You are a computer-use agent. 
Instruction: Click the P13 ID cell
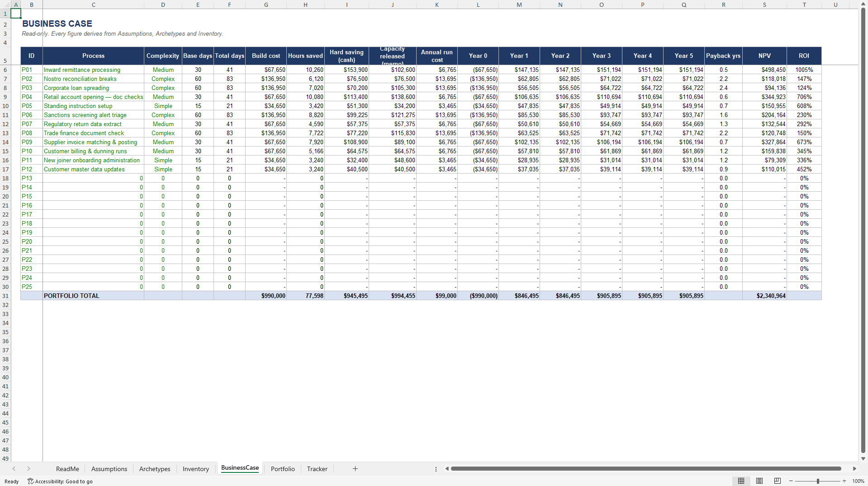click(x=32, y=178)
